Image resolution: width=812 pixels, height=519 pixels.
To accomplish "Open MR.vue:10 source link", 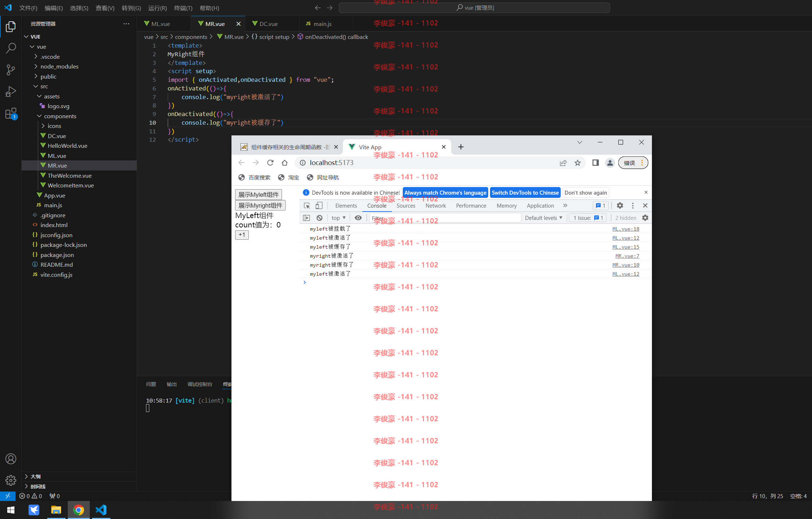I will (x=626, y=265).
